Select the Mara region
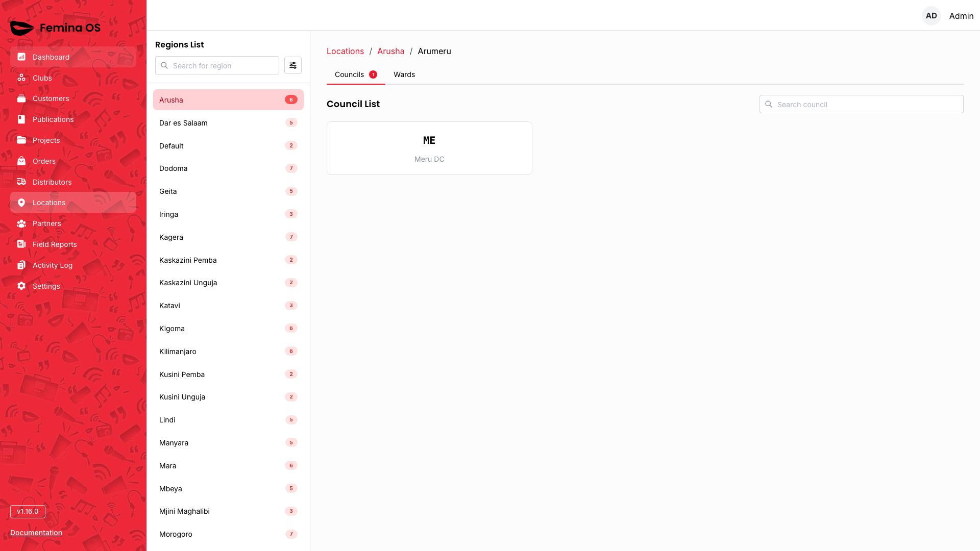 (228, 465)
